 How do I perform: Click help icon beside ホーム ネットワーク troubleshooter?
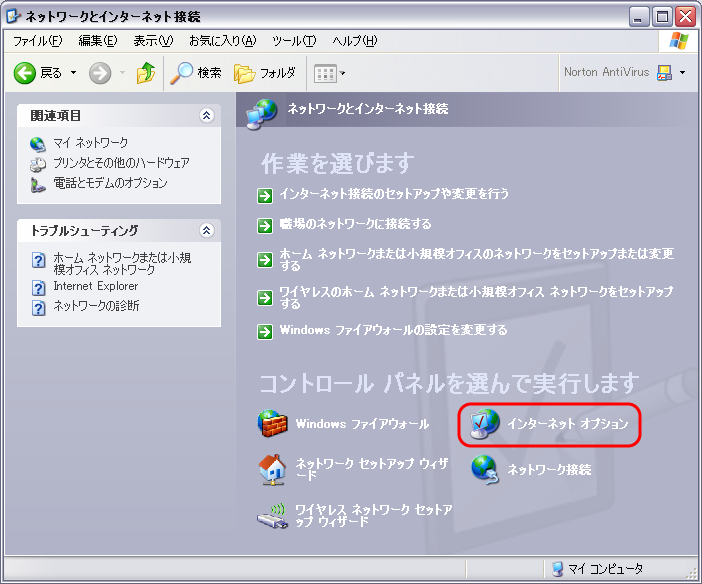click(39, 260)
